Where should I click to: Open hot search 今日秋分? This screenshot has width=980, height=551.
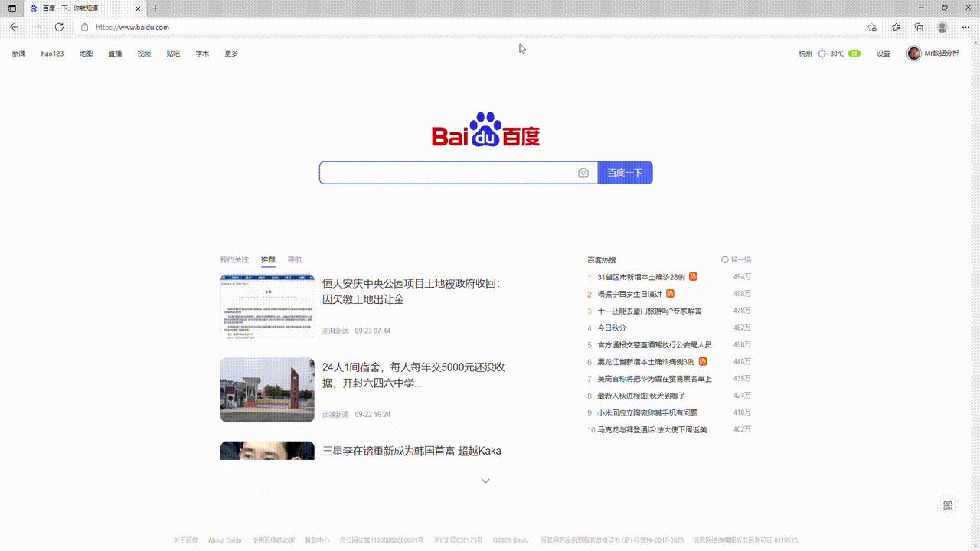tap(612, 328)
